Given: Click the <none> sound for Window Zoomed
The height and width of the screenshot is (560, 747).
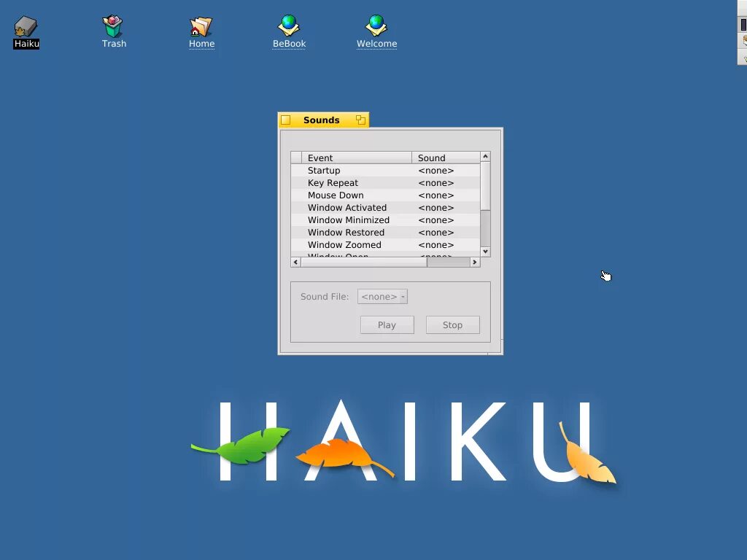Looking at the screenshot, I should 436,245.
